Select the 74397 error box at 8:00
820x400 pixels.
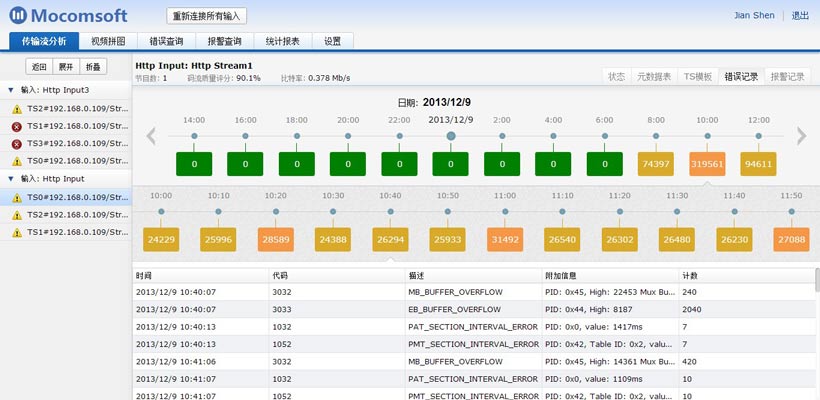[x=656, y=164]
